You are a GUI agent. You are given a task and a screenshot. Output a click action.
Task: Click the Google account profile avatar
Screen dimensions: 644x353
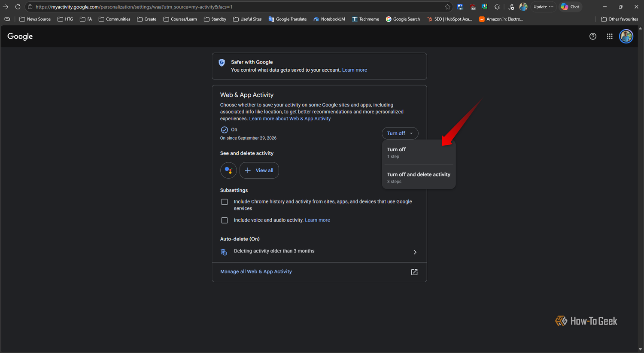point(626,37)
